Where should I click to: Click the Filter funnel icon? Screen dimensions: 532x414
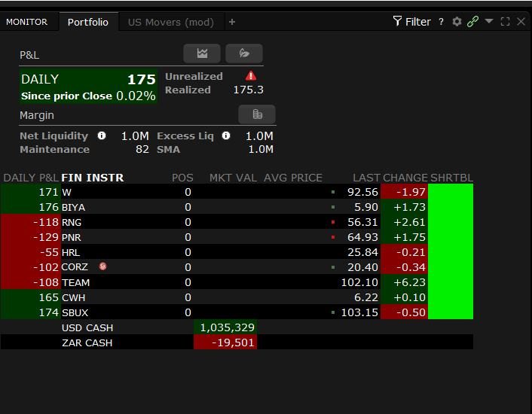397,21
